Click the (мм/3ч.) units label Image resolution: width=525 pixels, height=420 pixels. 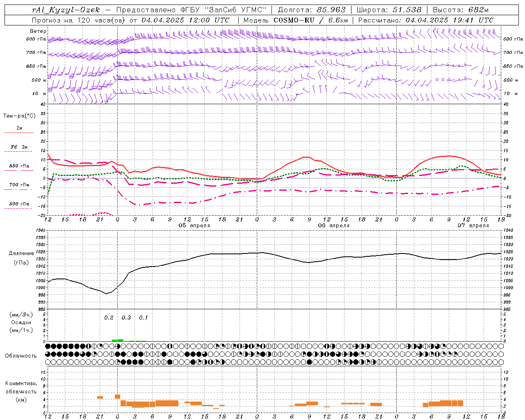21,315
